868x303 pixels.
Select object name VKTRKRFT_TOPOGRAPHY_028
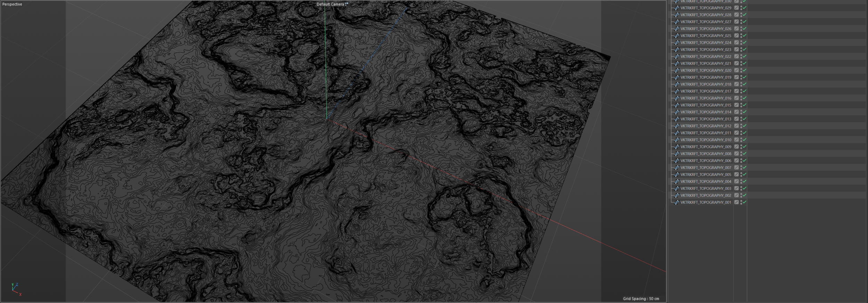pyautogui.click(x=706, y=15)
